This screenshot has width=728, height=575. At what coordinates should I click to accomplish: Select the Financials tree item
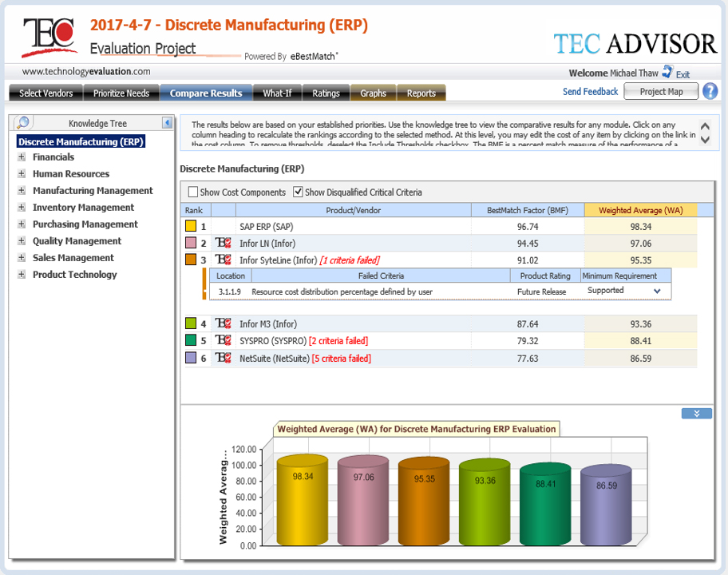[53, 157]
